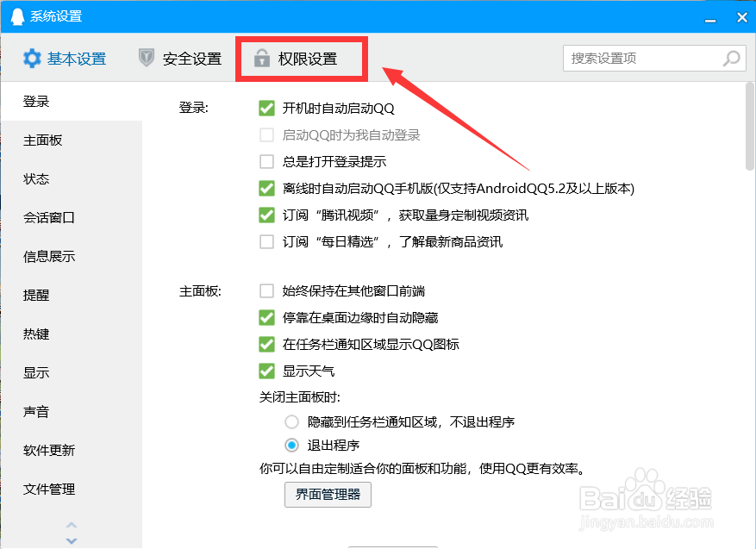
Task: Uncheck 停靠在桌面边缘时自动隐藏
Action: click(x=266, y=318)
